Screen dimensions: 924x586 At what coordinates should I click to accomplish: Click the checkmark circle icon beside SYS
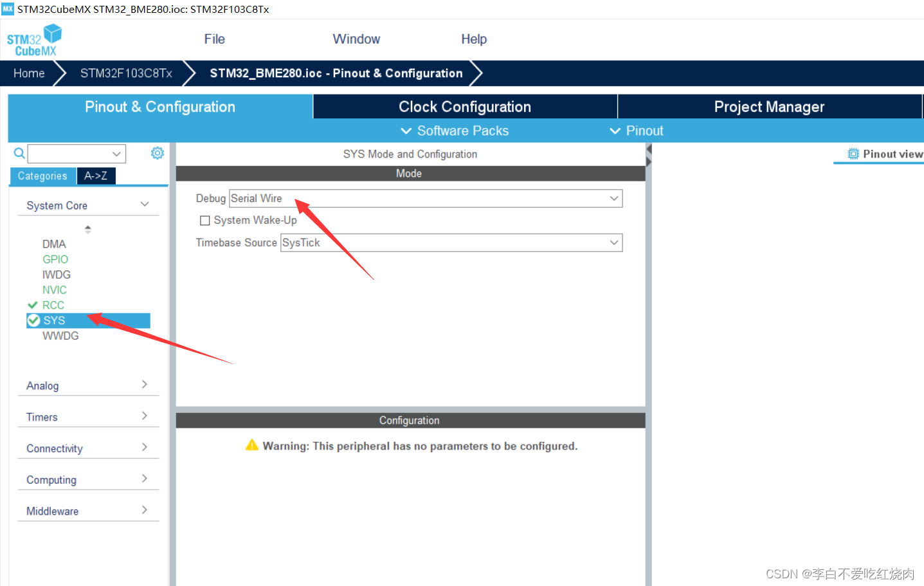pyautogui.click(x=33, y=320)
